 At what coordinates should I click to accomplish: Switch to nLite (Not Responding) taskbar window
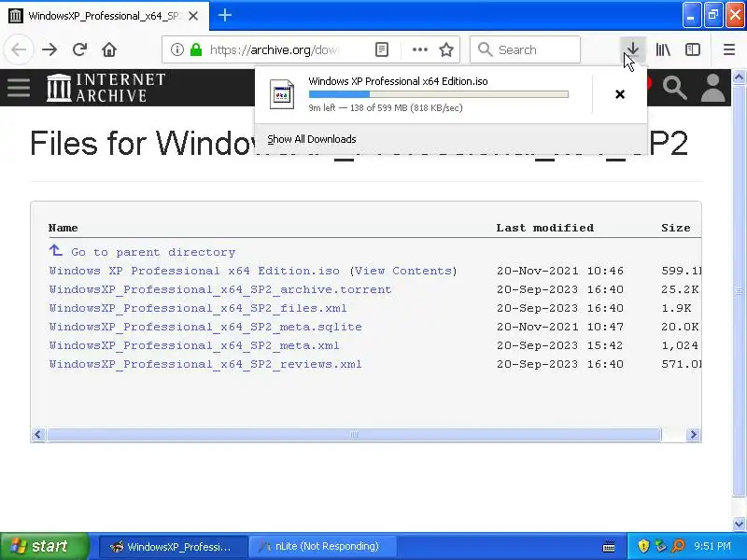point(323,546)
